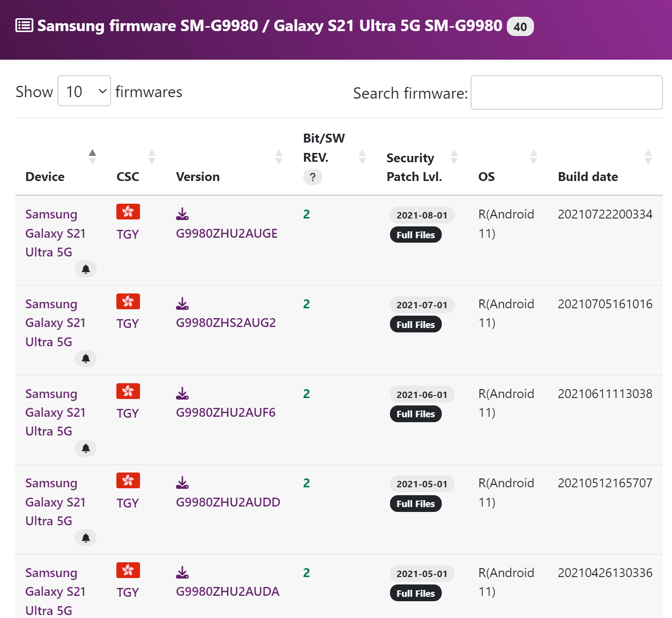
Task: Sort table by Build date column
Action: pyautogui.click(x=605, y=157)
